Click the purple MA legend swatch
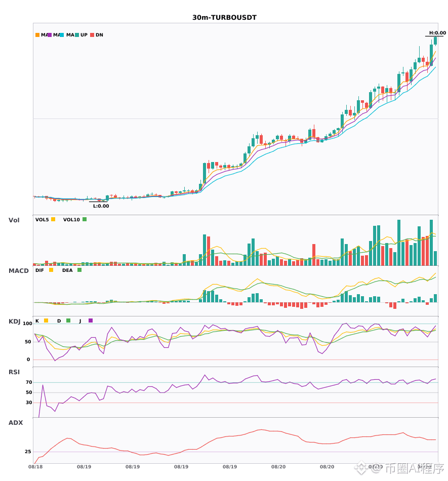 click(50, 35)
